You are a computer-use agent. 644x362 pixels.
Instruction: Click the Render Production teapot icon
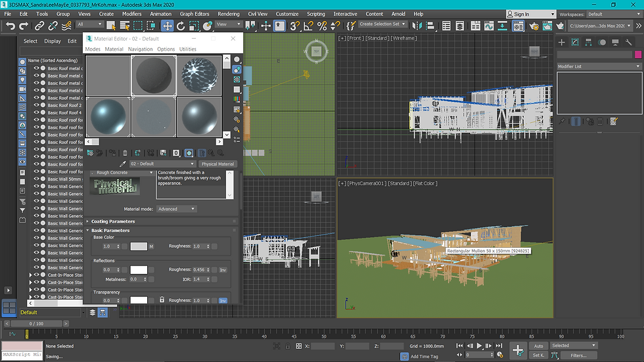coord(560,26)
